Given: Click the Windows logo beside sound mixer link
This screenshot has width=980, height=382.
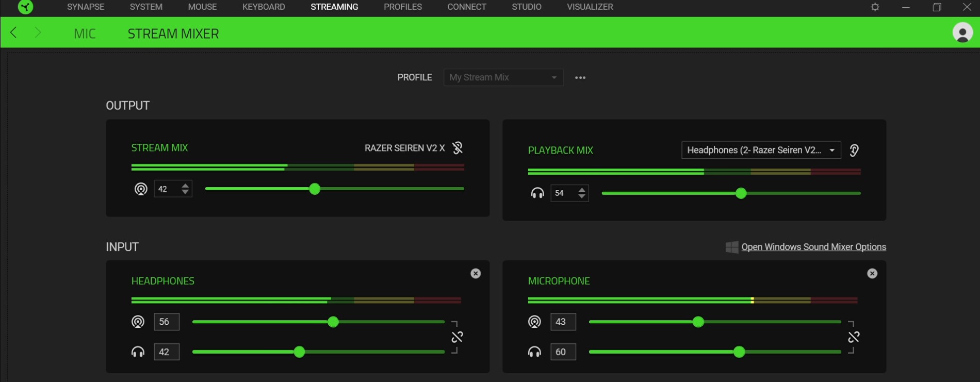Looking at the screenshot, I should tap(731, 247).
